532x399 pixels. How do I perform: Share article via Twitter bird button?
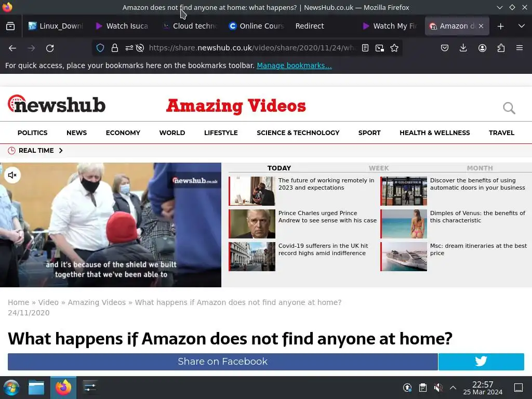click(481, 362)
